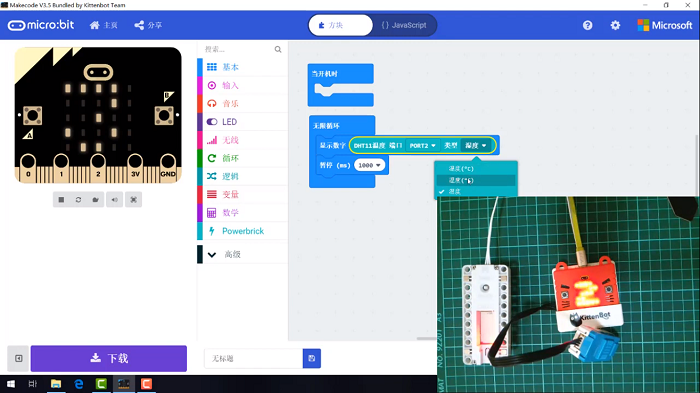Screen dimensions: 700x393
Task: Click the micro:bit logo in header
Action: coord(41,25)
